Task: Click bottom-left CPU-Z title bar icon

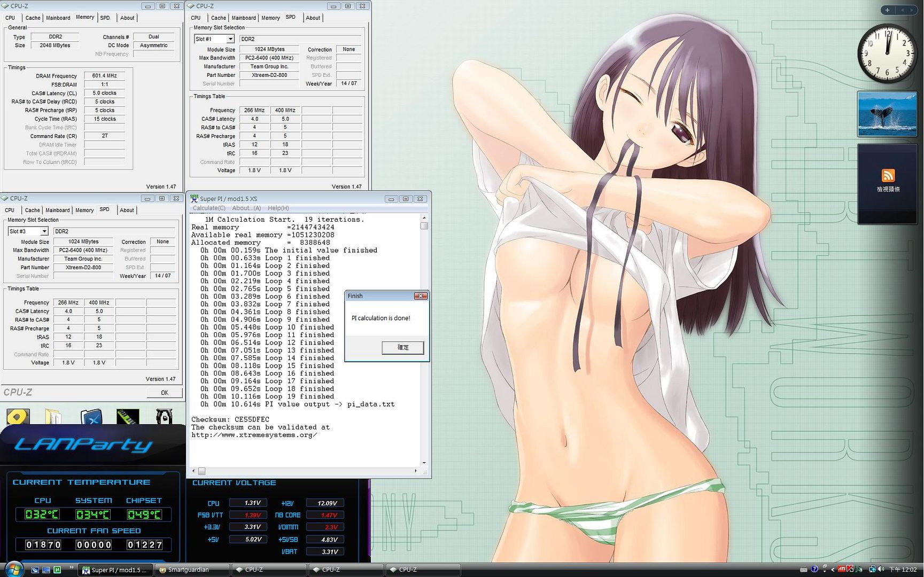Action: (5, 198)
